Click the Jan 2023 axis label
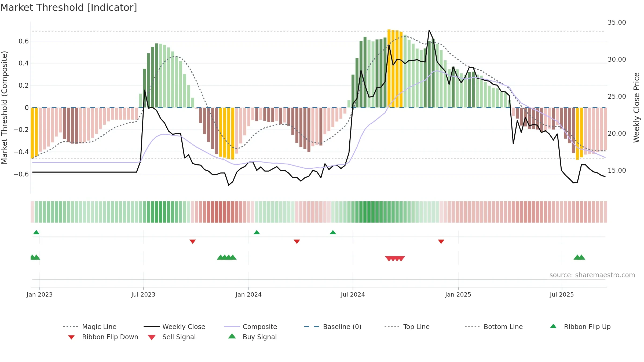The image size is (644, 362). (x=39, y=294)
